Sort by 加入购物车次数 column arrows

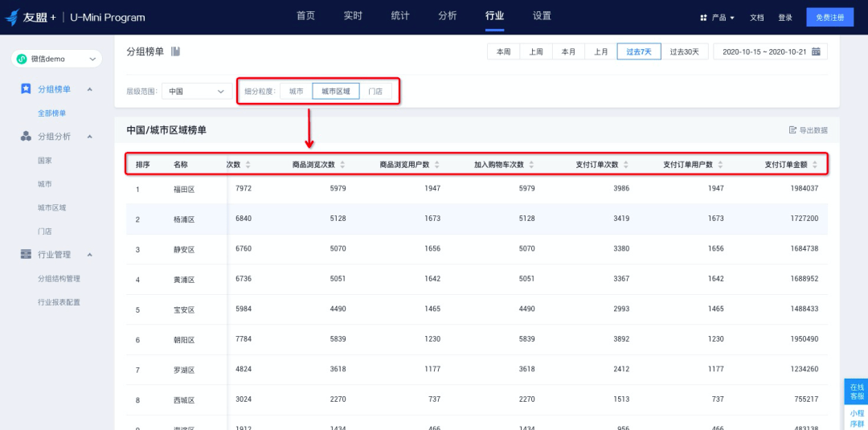point(531,164)
